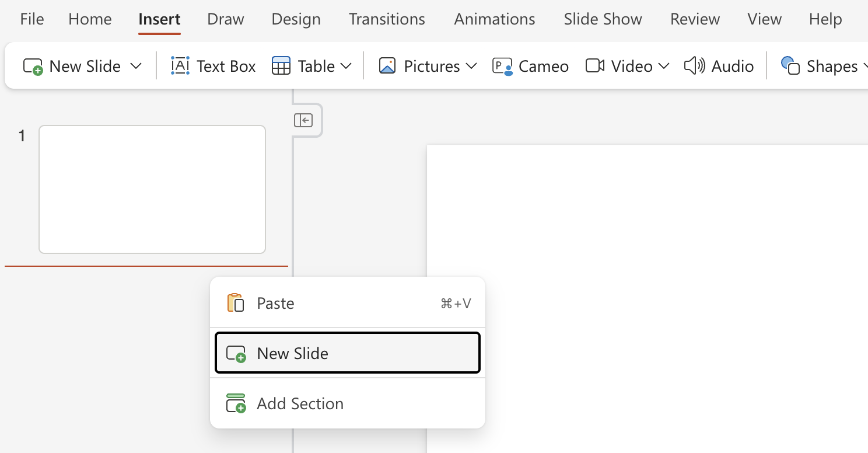Viewport: 868px width, 453px height.
Task: Click the Table grid icon
Action: 281,66
